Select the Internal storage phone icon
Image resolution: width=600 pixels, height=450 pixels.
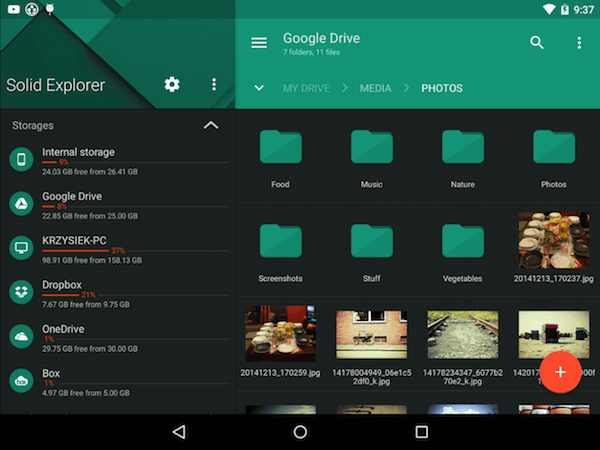pyautogui.click(x=21, y=159)
